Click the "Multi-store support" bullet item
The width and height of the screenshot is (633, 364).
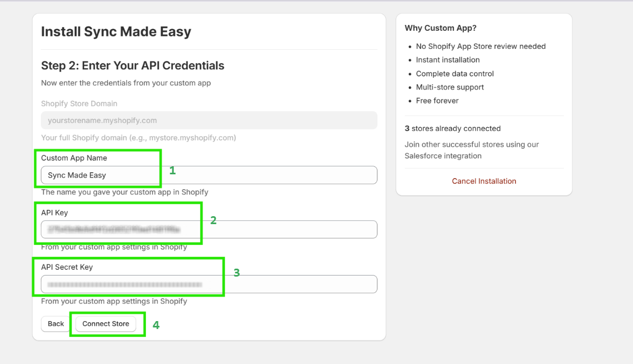tap(450, 87)
